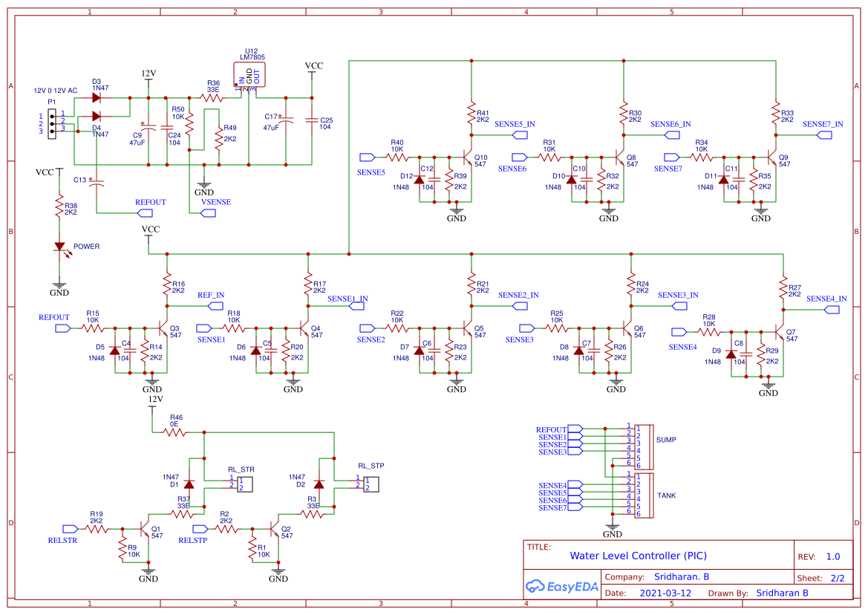Select the VCC label above C25
This screenshot has width=868, height=615.
point(313,65)
